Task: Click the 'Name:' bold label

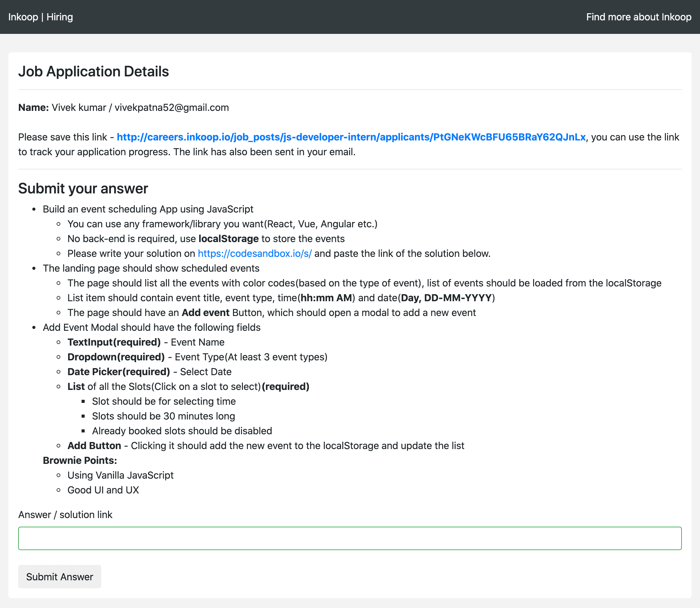Action: pos(34,107)
